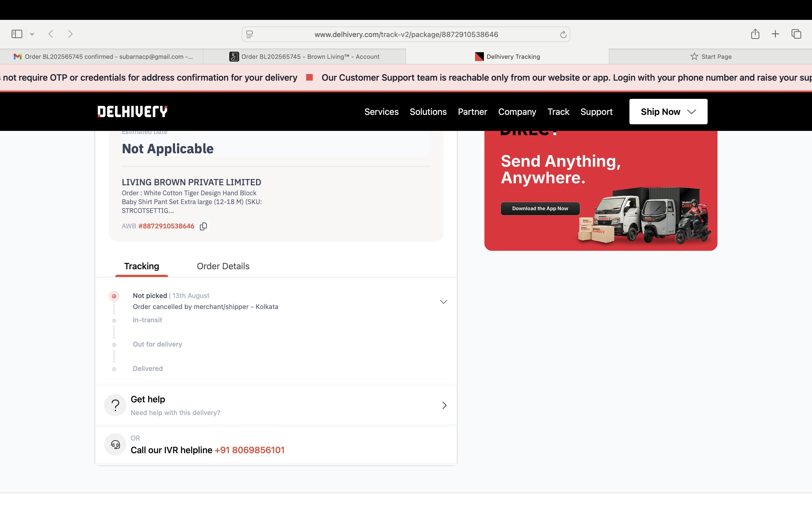Viewport: 812px width, 528px height.
Task: Click the address bar showing delhivery.com URL
Action: tap(406, 34)
